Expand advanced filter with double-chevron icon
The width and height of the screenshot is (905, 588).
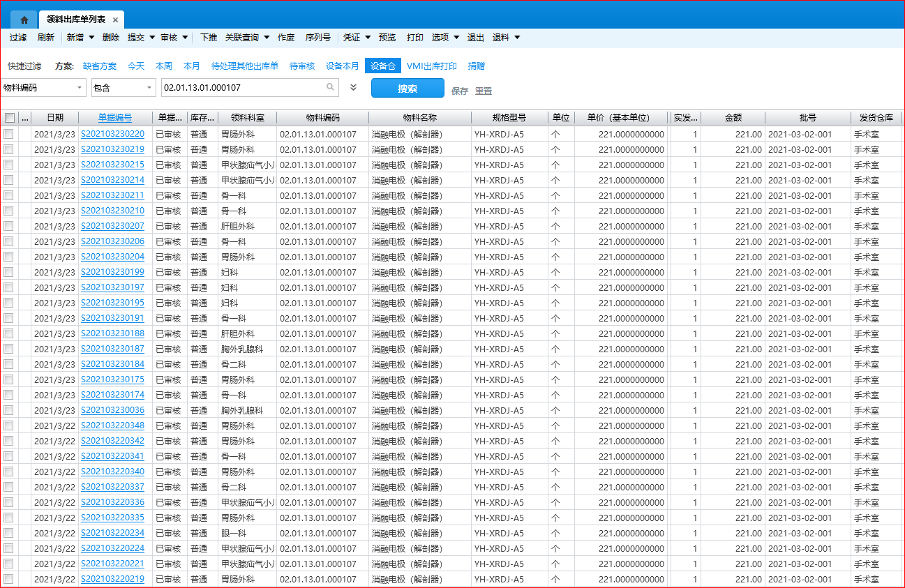(354, 88)
